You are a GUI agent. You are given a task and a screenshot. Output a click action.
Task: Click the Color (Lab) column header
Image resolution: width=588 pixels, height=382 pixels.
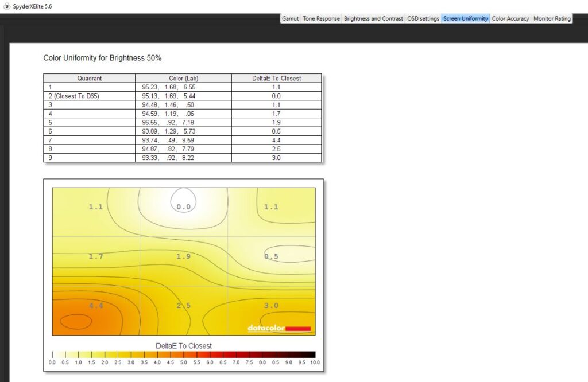click(184, 78)
